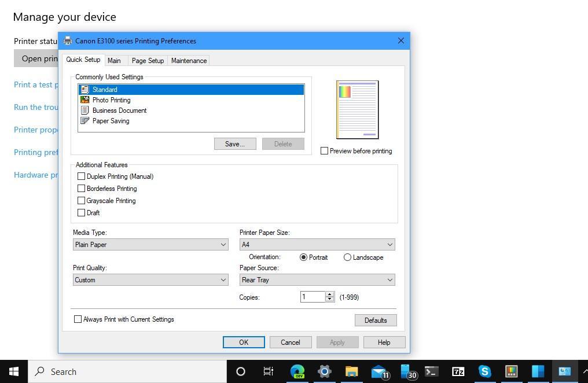
Task: Click the Copies number field
Action: pyautogui.click(x=313, y=297)
